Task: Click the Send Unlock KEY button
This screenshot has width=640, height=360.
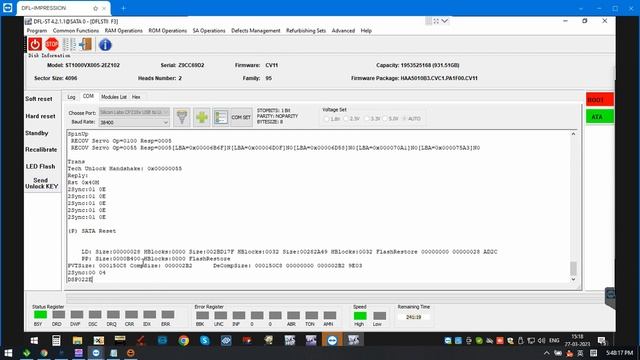Action: [x=41, y=183]
